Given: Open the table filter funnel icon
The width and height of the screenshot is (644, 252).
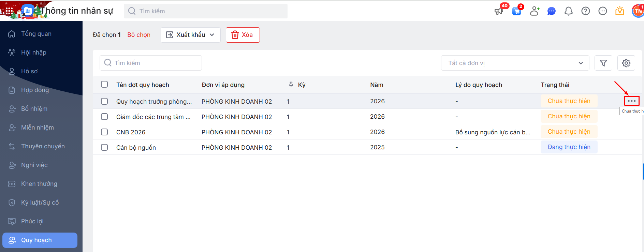Looking at the screenshot, I should click(603, 63).
